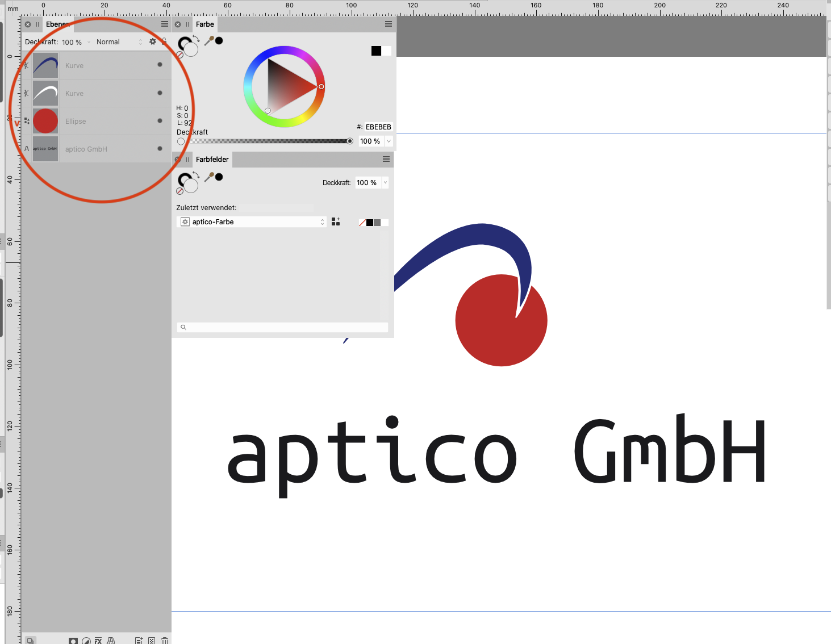Open Deckkraft dropdown arrow in Farbfelder panel
Screen dimensions: 831x644
[386, 182]
